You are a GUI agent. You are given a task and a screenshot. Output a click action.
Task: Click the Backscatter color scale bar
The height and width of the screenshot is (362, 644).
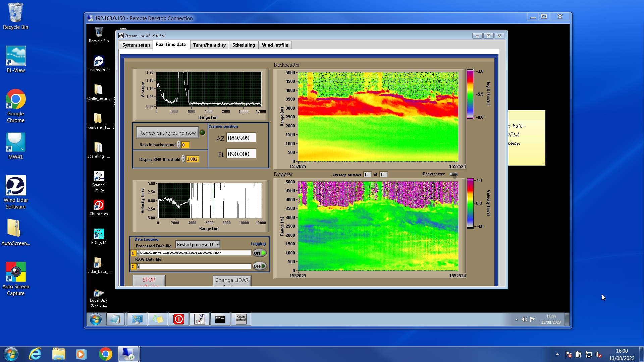[x=470, y=94]
